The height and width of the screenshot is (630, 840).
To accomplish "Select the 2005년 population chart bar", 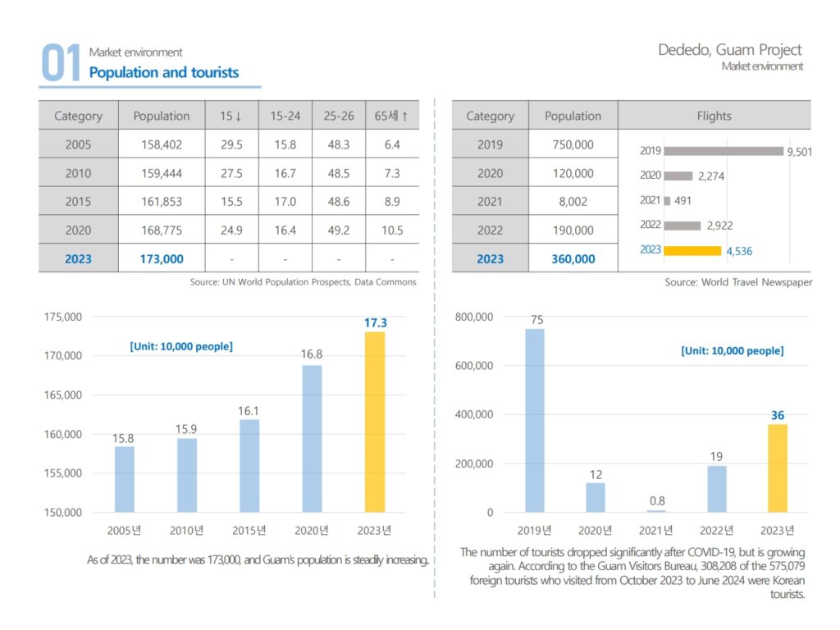I will (124, 479).
